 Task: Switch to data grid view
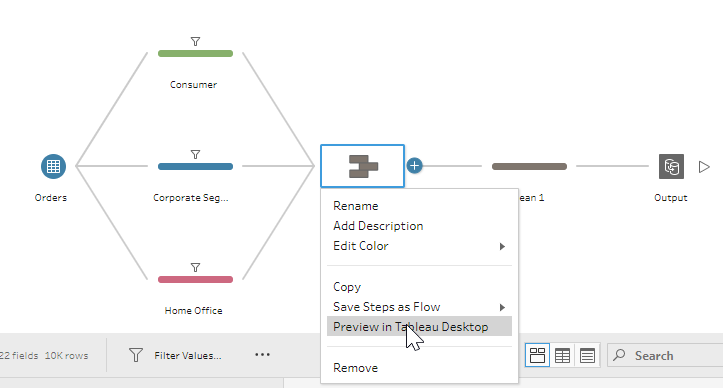tap(562, 356)
